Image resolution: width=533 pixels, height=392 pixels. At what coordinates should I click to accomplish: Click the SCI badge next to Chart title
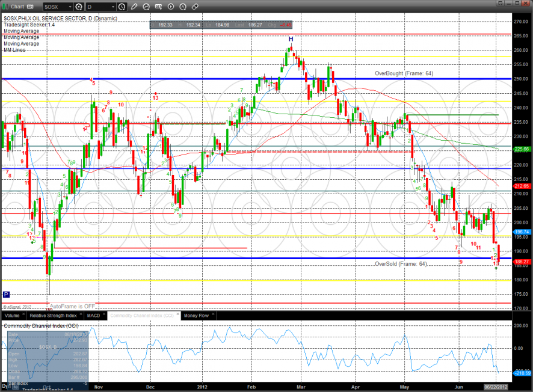tap(29, 7)
